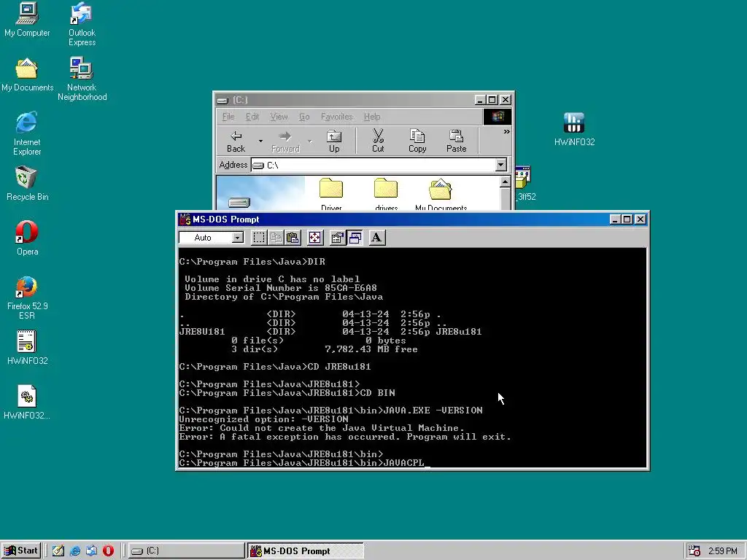Click the 2:59 PM system clock
Viewport: 747px width, 560px height.
pyautogui.click(x=723, y=551)
